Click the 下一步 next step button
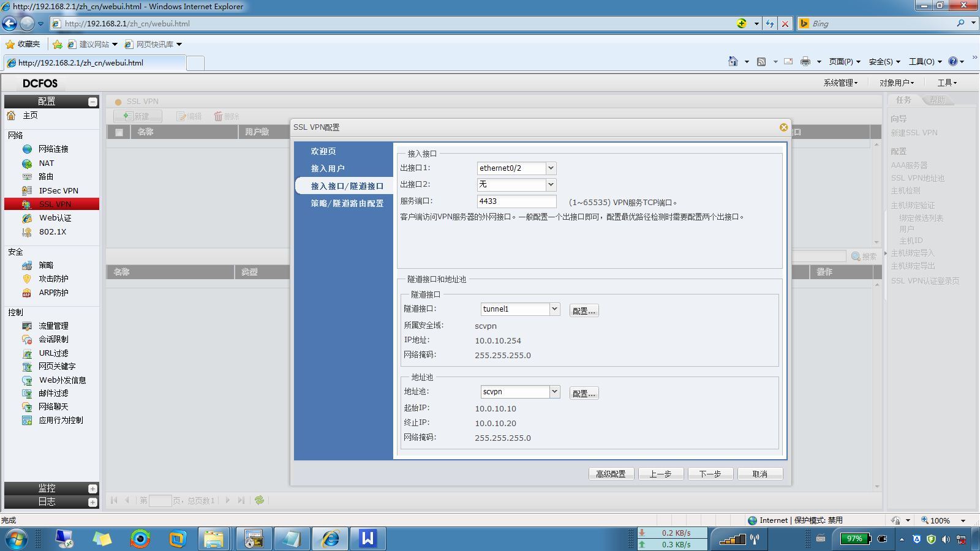 pyautogui.click(x=710, y=474)
